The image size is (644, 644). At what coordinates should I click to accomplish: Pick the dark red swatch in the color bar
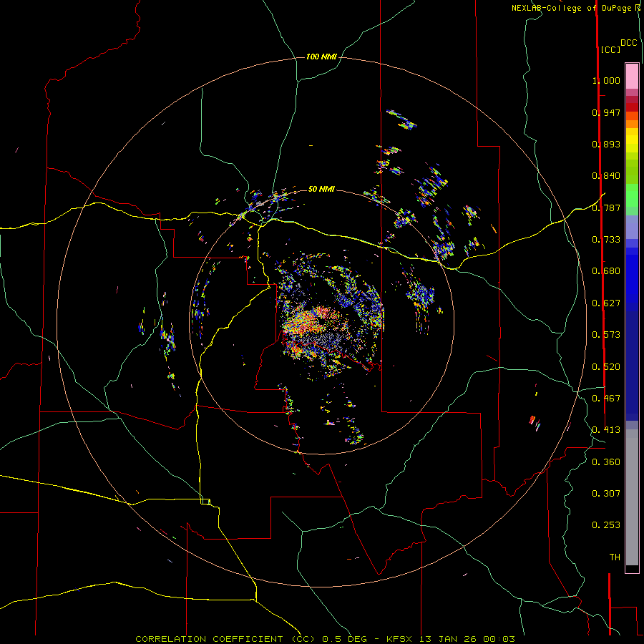pos(632,107)
